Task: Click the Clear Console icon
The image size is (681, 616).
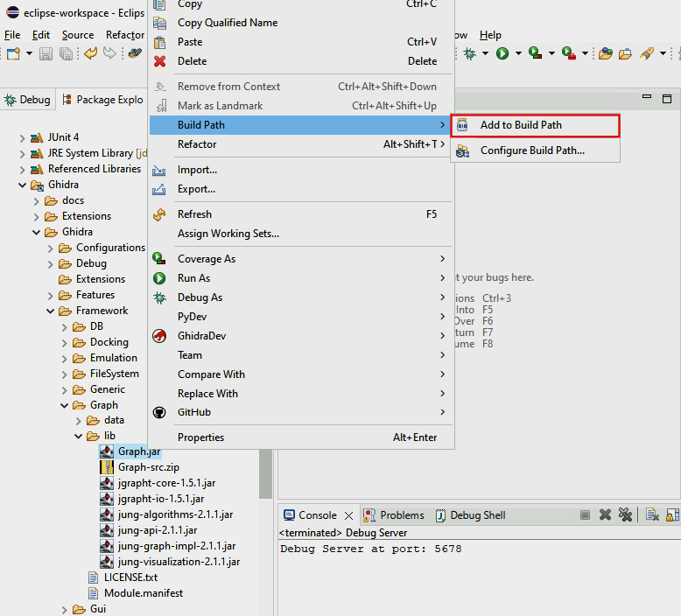Action: pyautogui.click(x=652, y=514)
